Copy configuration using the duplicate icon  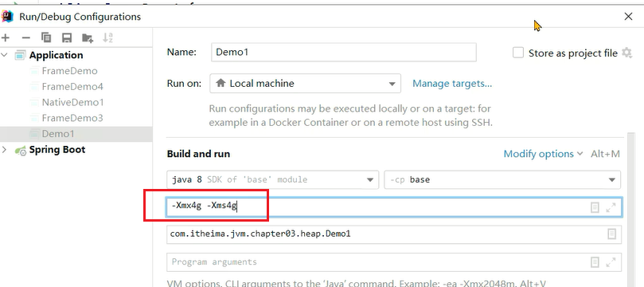pos(46,38)
